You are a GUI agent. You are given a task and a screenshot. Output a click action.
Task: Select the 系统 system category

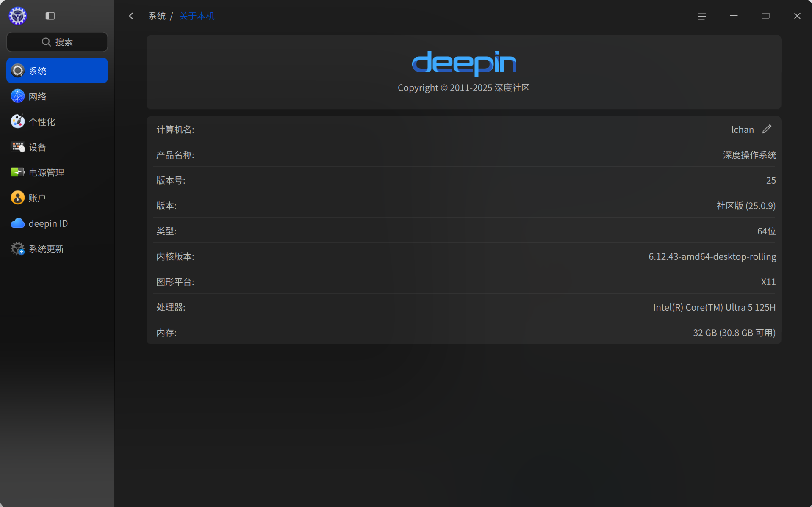coord(57,71)
